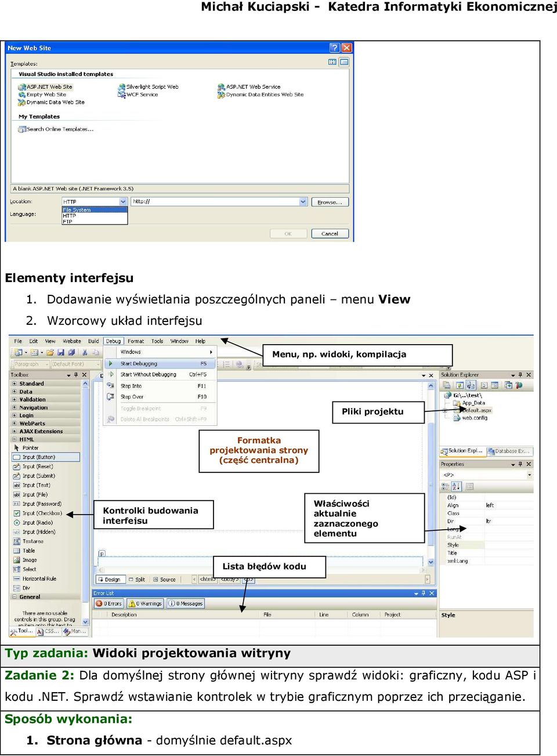Select Input (Radio) toolbox control
This screenshot has height=756, width=557.
[46, 523]
